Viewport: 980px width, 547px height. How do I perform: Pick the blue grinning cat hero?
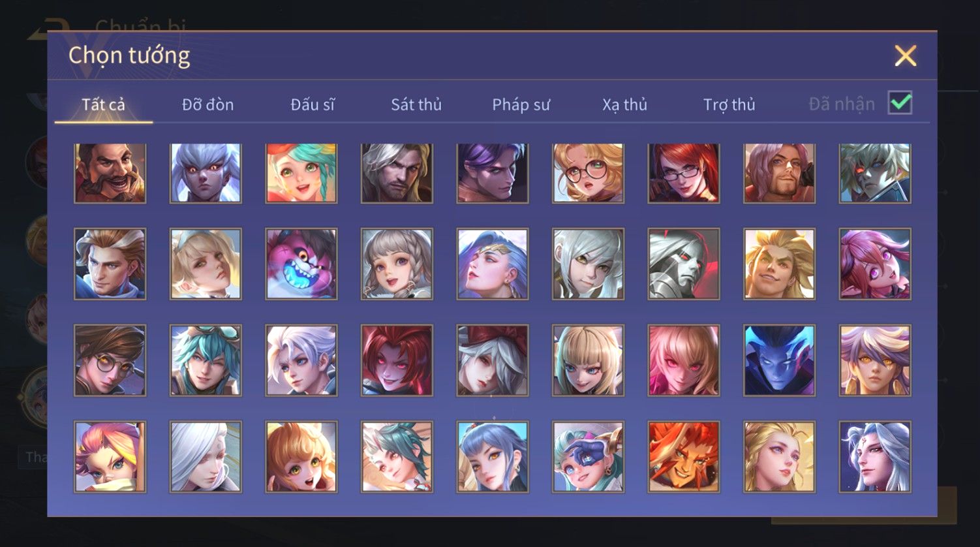(301, 264)
